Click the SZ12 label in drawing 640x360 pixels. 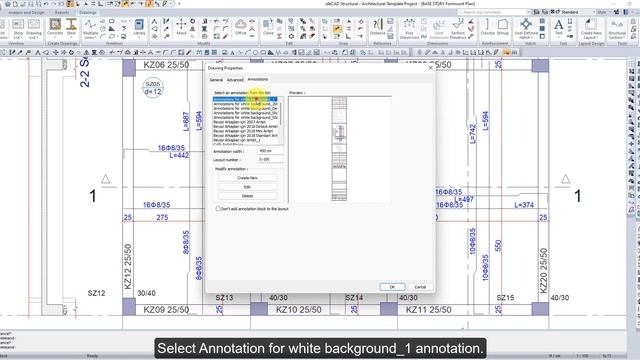point(96,293)
